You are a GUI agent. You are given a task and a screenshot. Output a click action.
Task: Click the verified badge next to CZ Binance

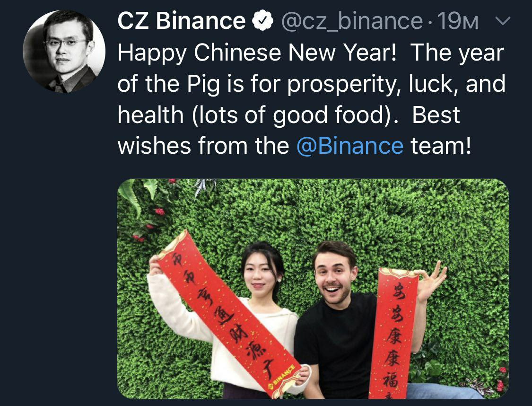point(263,21)
